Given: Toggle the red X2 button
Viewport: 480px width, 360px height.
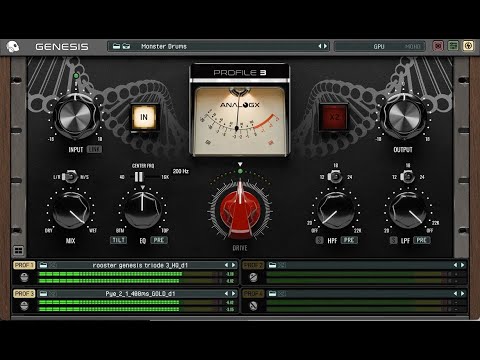Looking at the screenshot, I should tap(334, 117).
